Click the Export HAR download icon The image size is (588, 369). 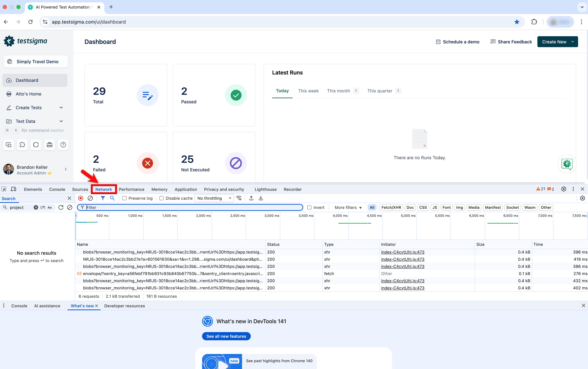261,198
